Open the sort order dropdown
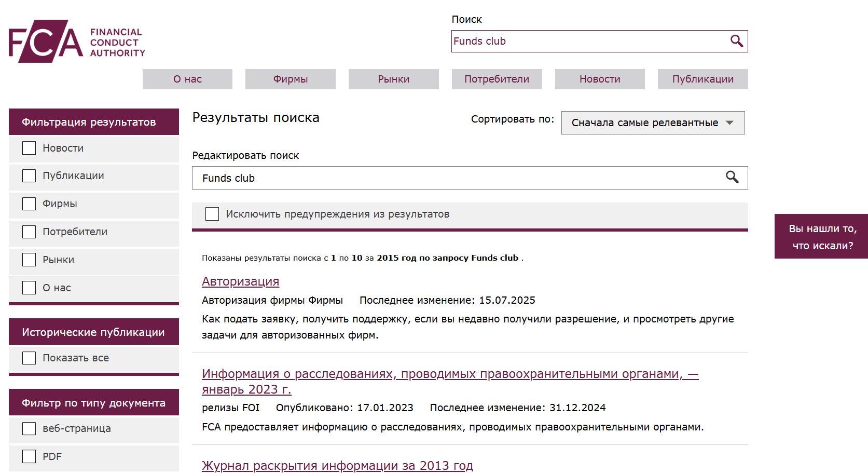This screenshot has height=473, width=868. tap(653, 123)
